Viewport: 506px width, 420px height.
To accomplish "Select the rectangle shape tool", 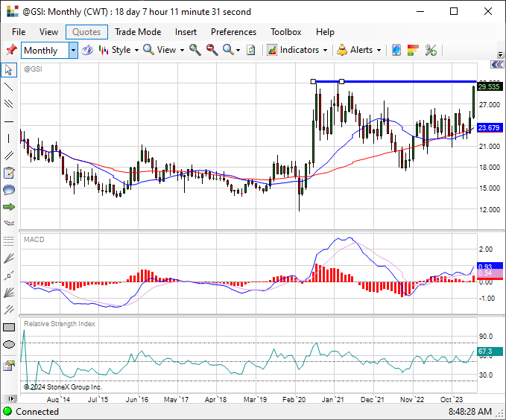I will click(9, 328).
